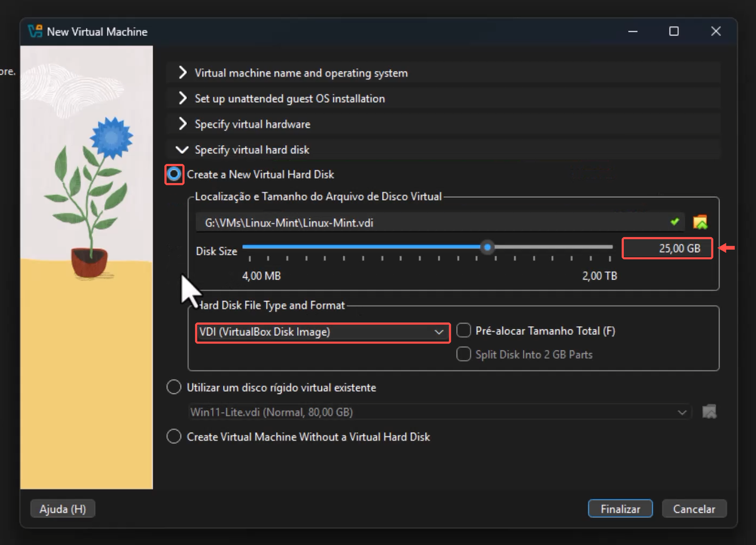The height and width of the screenshot is (545, 756).
Task: Click the folder icon to browse disk location
Action: [700, 222]
